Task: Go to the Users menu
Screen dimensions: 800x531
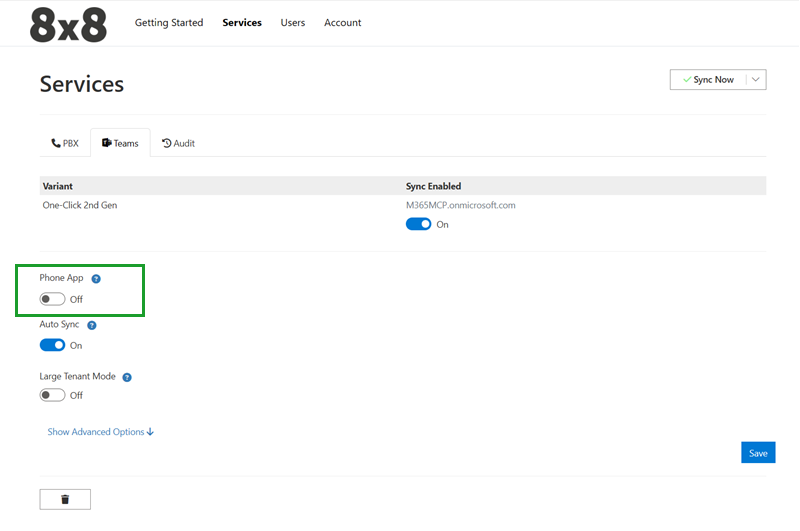Action: click(x=293, y=23)
